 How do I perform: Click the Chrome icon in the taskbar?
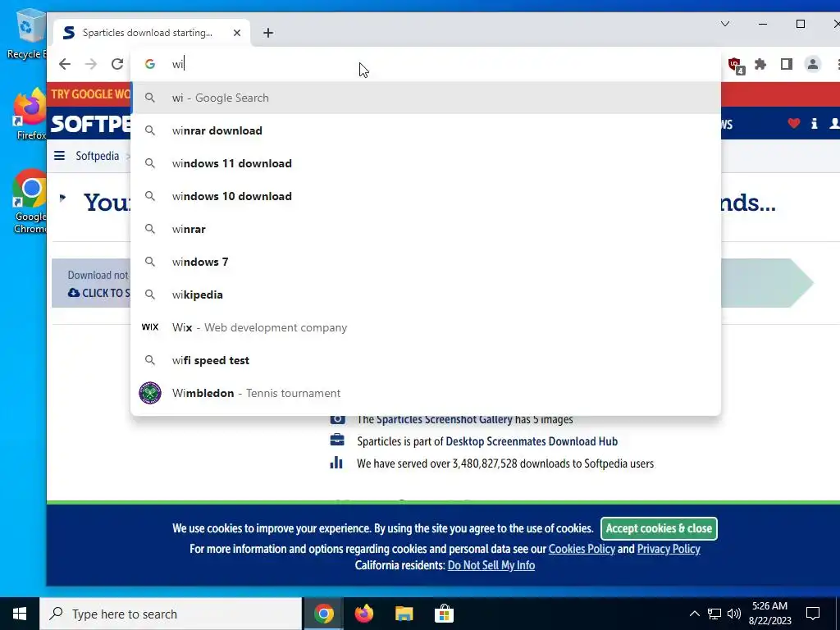[323, 614]
